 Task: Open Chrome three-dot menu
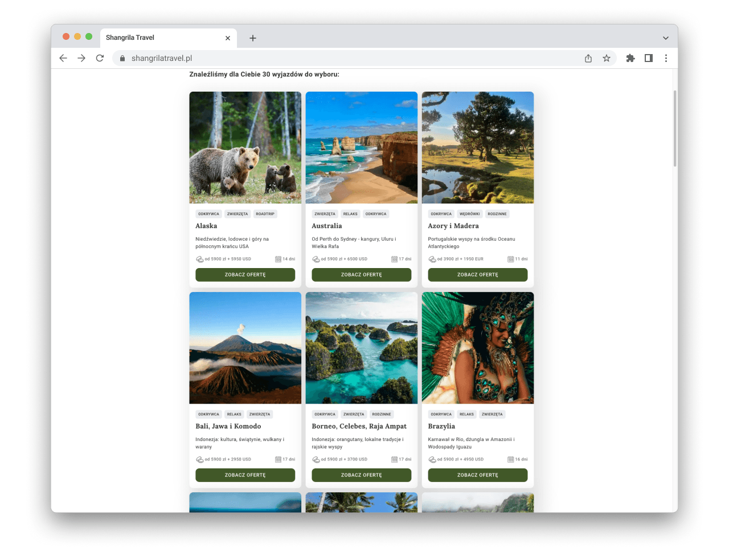pos(666,58)
